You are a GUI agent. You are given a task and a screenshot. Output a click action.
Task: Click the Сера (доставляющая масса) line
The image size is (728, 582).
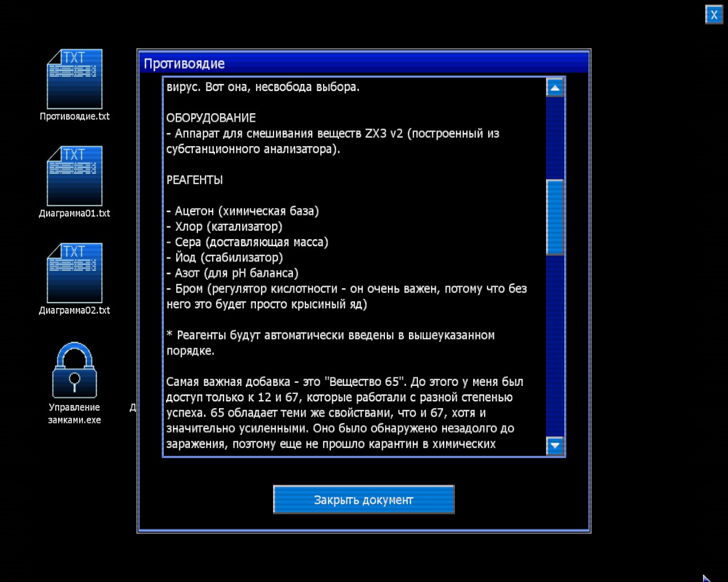[247, 242]
